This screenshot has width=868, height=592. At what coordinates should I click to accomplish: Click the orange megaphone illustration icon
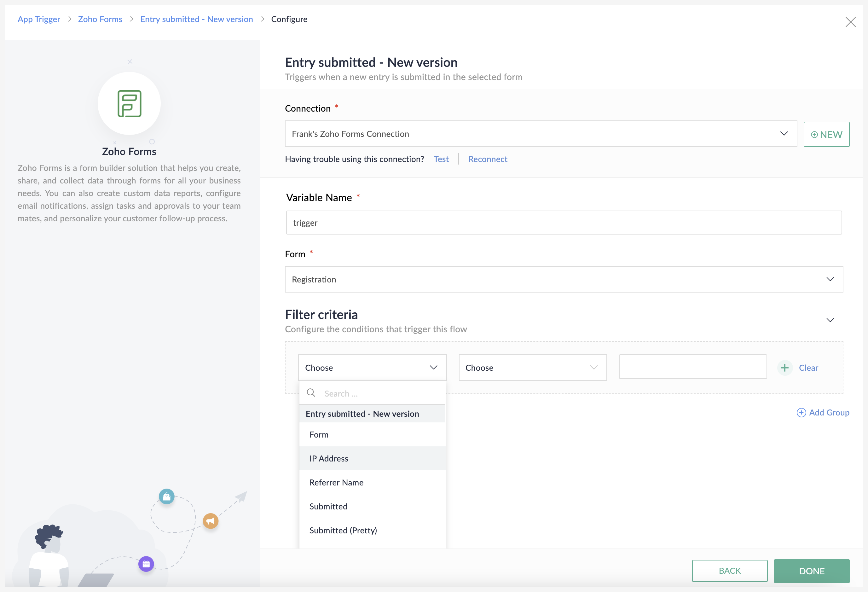tap(211, 521)
